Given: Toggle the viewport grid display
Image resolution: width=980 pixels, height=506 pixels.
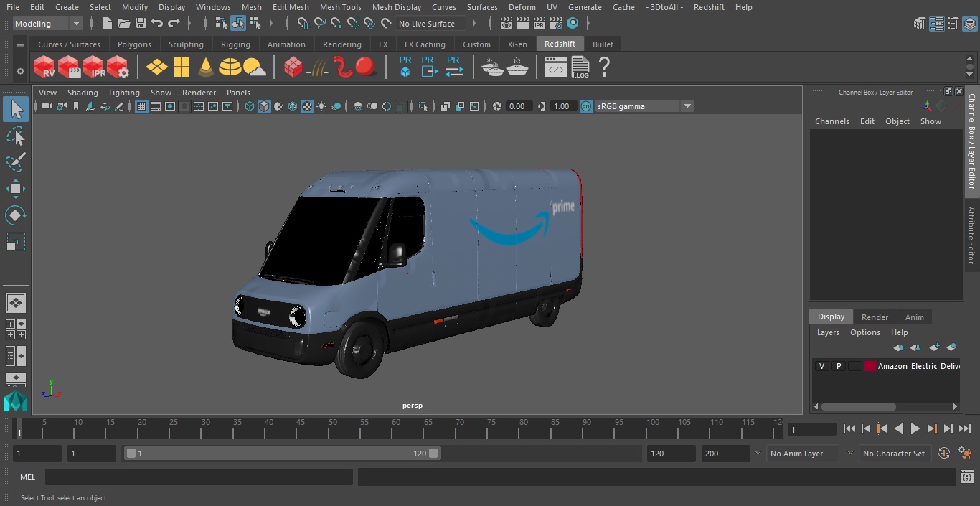Looking at the screenshot, I should [x=141, y=106].
